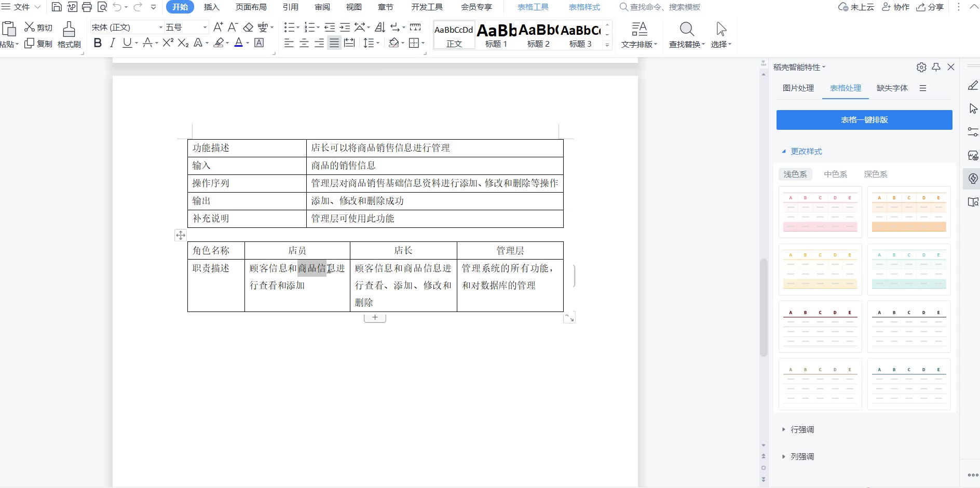Open text highlight color dropdown arrow
The image size is (980, 488).
click(227, 44)
